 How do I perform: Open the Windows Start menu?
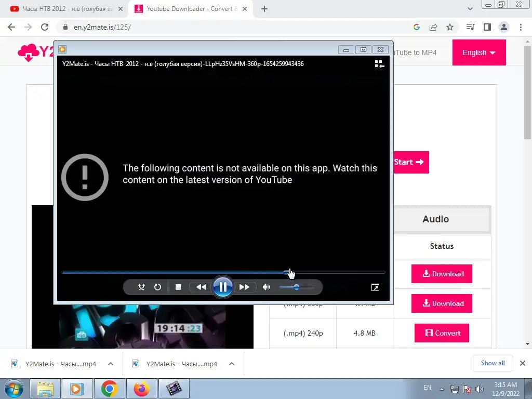[14, 389]
